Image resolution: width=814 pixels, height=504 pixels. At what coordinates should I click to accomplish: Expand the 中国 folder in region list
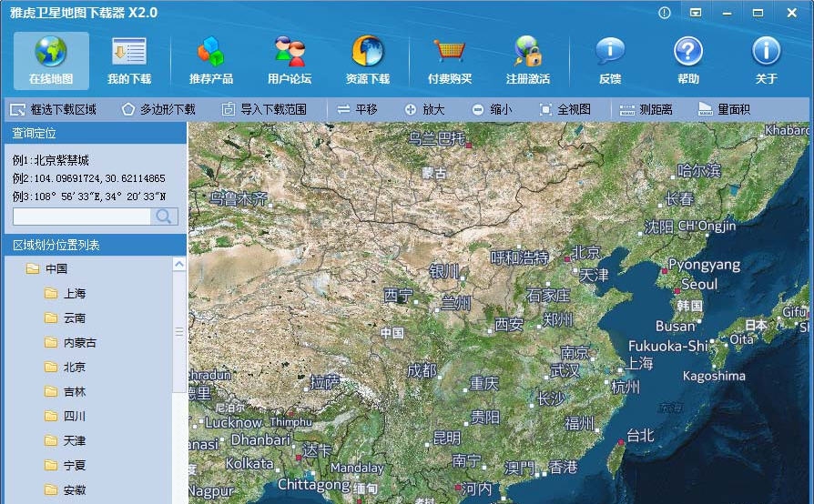click(33, 268)
